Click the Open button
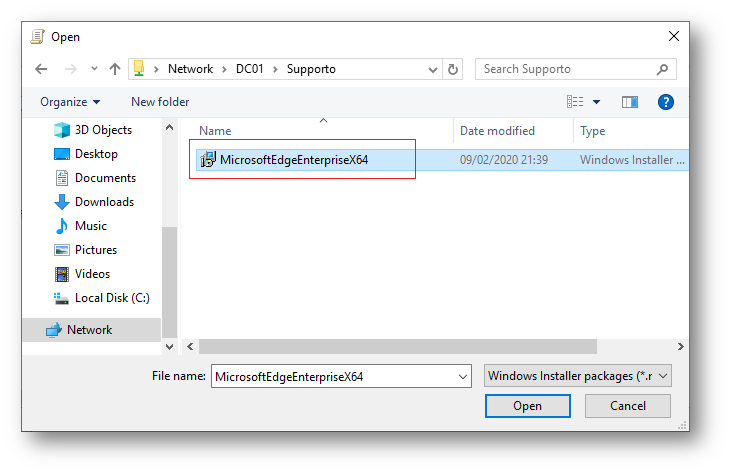This screenshot has height=474, width=732. 528,406
